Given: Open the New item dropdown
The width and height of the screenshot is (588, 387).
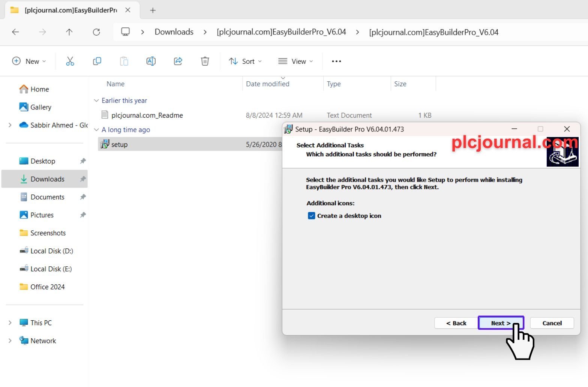Looking at the screenshot, I should [x=29, y=61].
